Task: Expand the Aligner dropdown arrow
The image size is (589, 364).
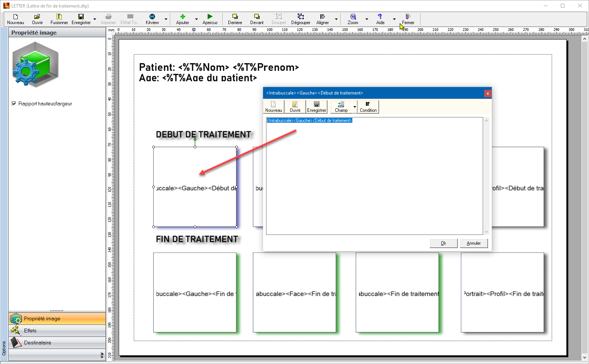Action: pyautogui.click(x=336, y=19)
